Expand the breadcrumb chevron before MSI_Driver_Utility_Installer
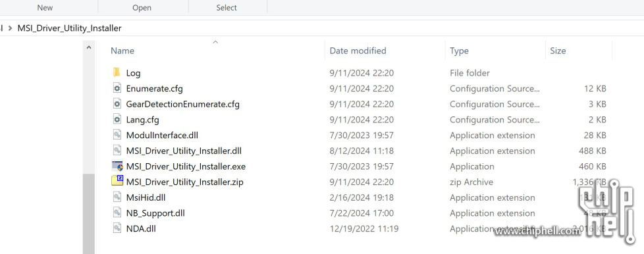 tap(10, 28)
